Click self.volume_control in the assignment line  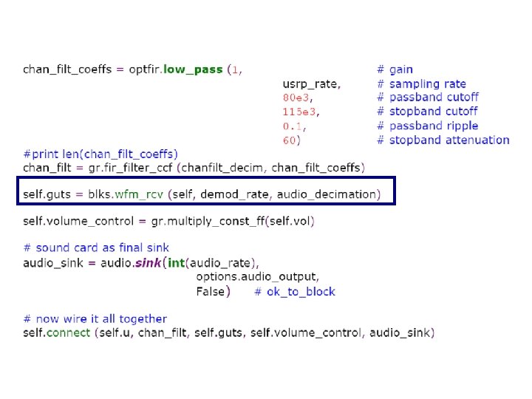pyautogui.click(x=78, y=221)
